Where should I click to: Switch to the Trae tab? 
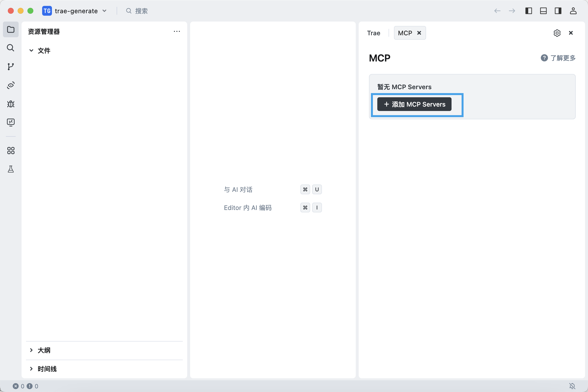[x=373, y=33]
